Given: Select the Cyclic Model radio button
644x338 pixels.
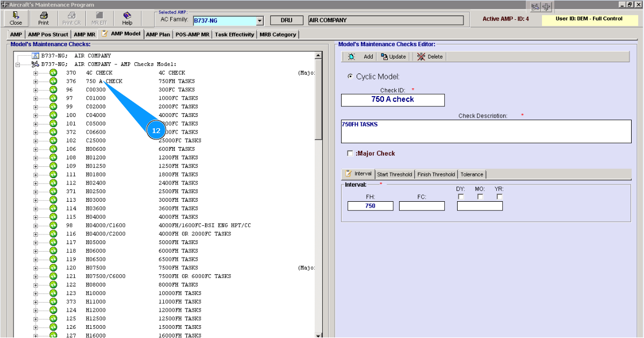Looking at the screenshot, I should click(351, 77).
